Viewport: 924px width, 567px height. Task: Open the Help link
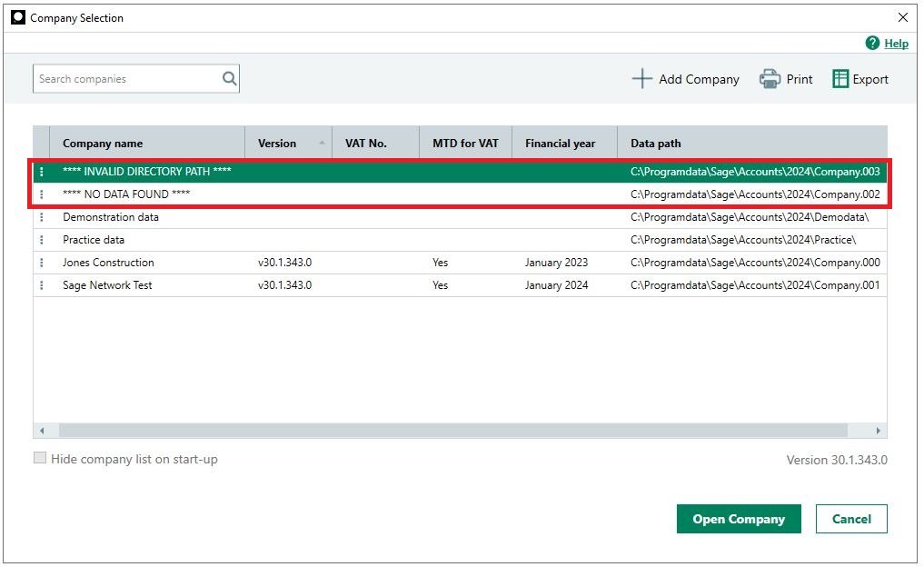[897, 43]
